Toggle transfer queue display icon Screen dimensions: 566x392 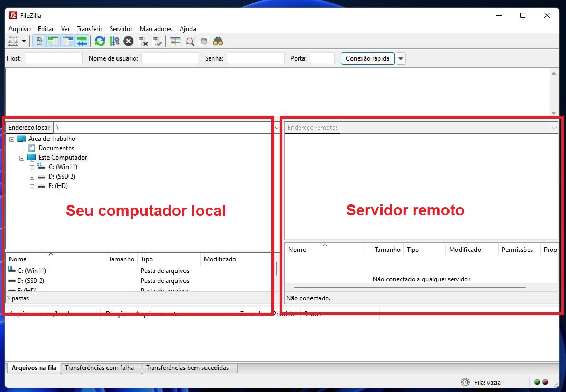click(x=82, y=41)
